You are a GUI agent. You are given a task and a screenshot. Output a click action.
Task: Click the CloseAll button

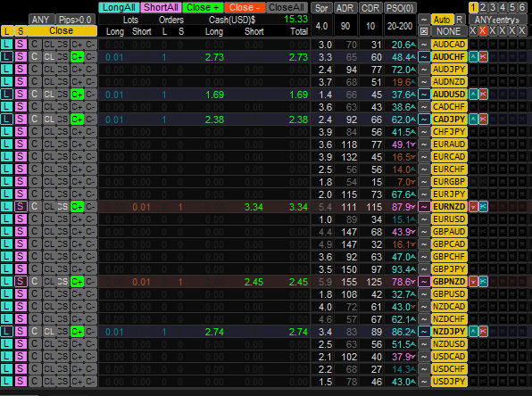[x=287, y=7]
